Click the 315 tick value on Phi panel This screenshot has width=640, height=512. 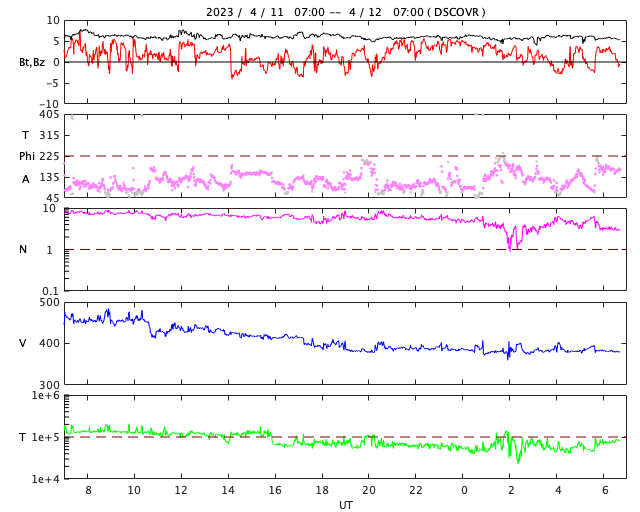point(49,135)
